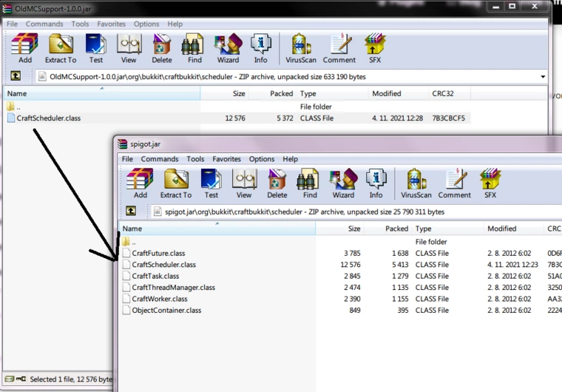Click Add icon in OldMCSupport window
This screenshot has width=562, height=392.
click(24, 48)
